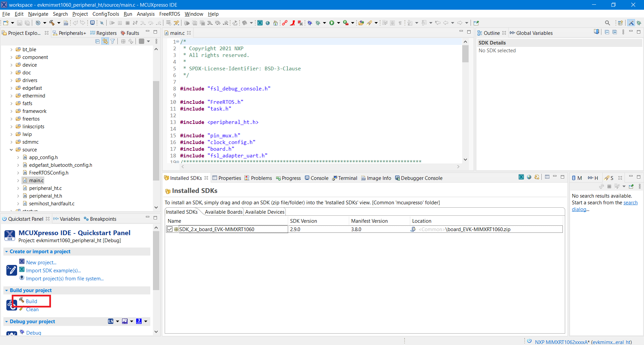
Task: Click the Build link in Quickstart Panel
Action: 32,301
